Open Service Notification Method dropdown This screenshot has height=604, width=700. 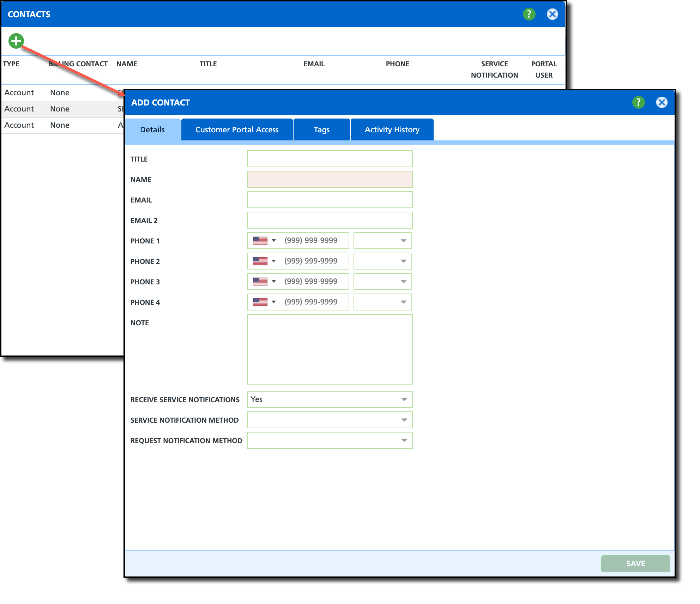(330, 420)
